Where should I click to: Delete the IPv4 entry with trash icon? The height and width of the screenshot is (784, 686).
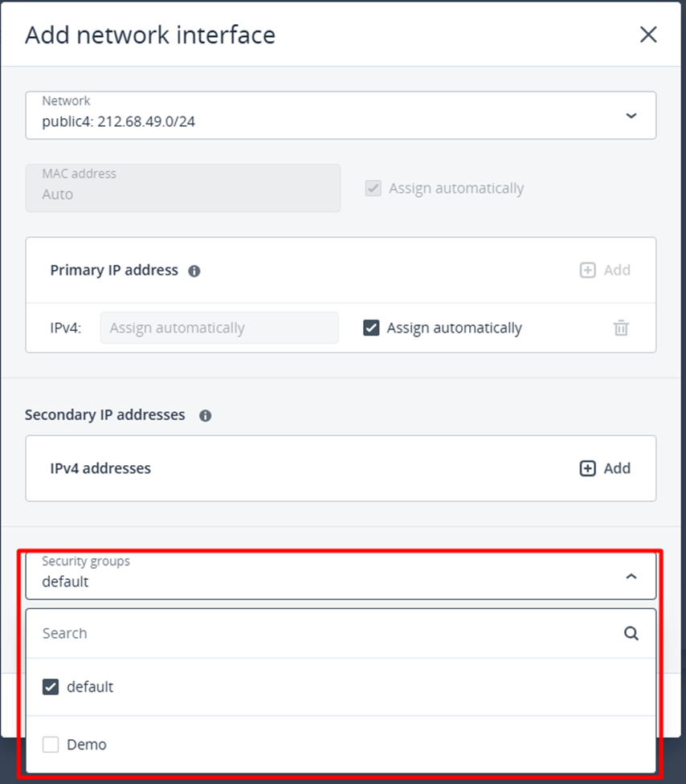pyautogui.click(x=621, y=328)
